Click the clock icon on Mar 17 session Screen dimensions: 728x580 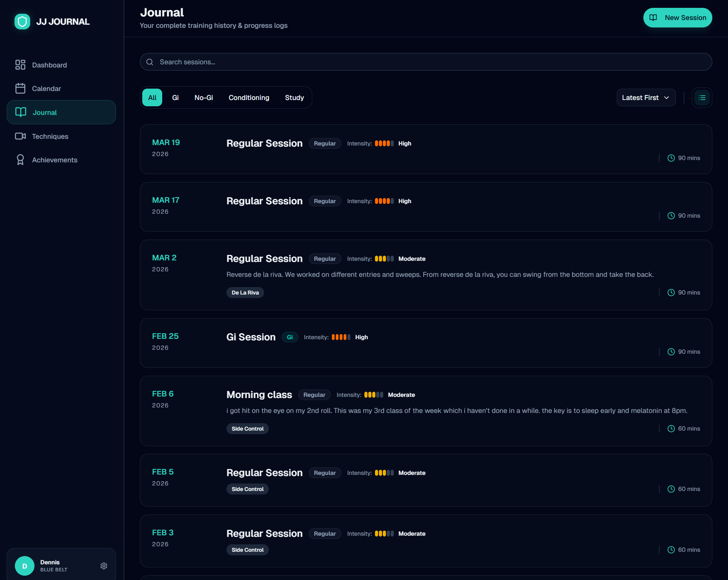671,216
